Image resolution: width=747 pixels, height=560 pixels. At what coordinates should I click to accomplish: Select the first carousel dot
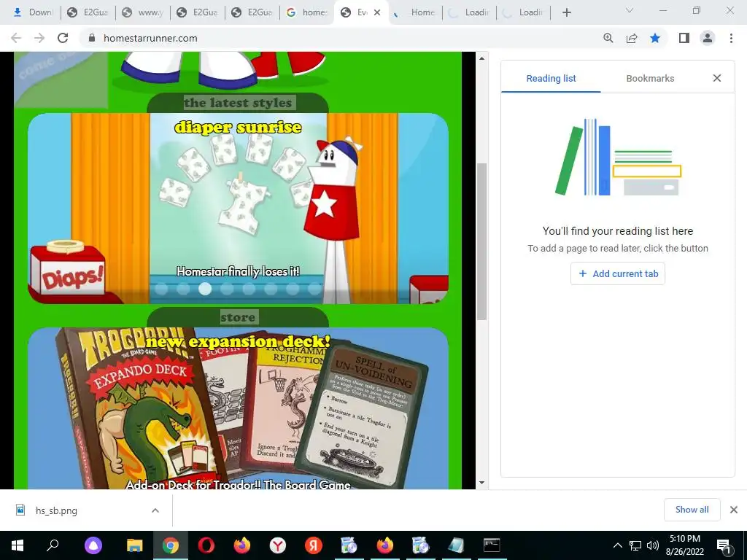161,289
